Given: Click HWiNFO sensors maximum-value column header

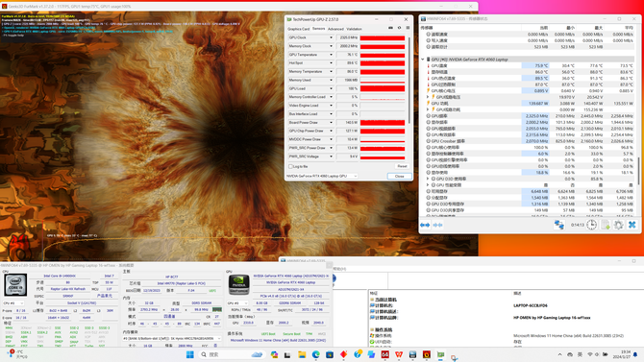Looking at the screenshot, I should (x=599, y=28).
